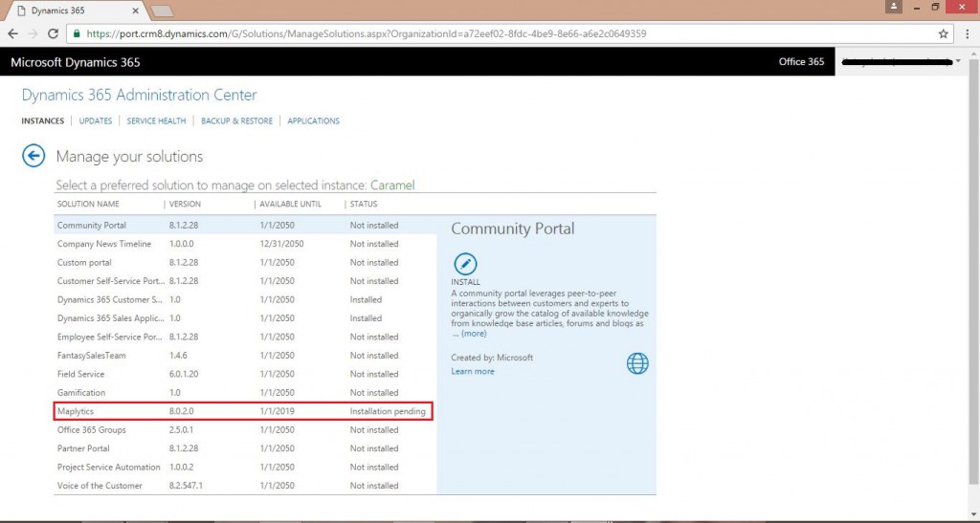Open the APPLICATIONS tab
Screen dimensions: 980x523
(x=313, y=121)
